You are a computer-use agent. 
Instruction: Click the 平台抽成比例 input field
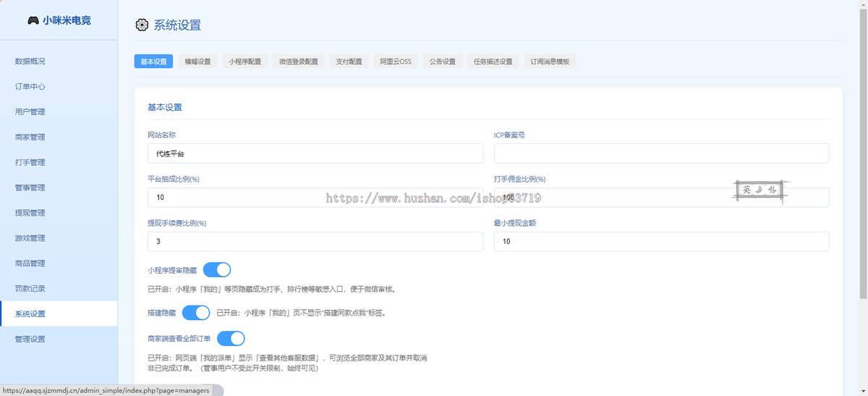coord(315,198)
